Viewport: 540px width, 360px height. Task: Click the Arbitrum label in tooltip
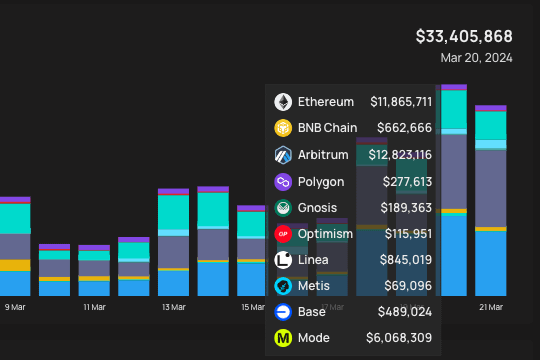323,155
